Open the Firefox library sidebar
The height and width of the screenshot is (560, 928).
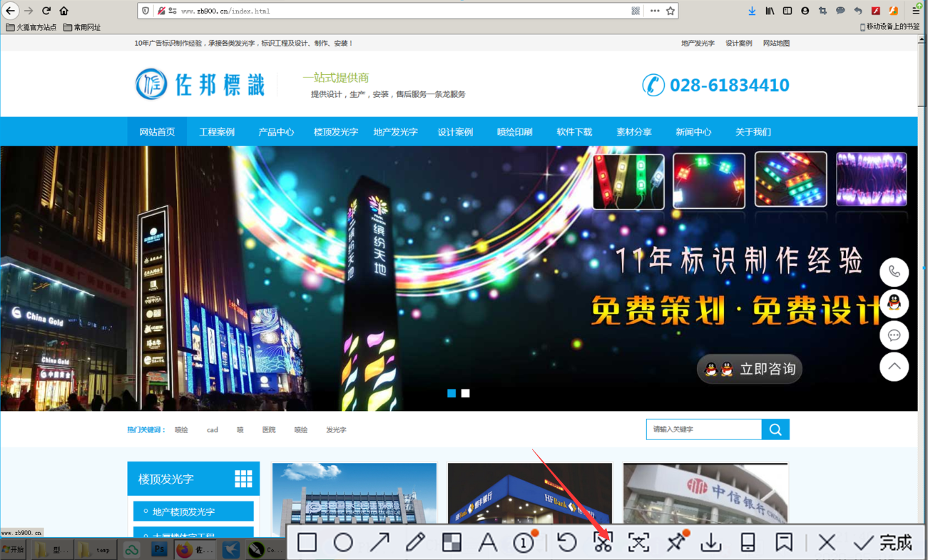770,11
